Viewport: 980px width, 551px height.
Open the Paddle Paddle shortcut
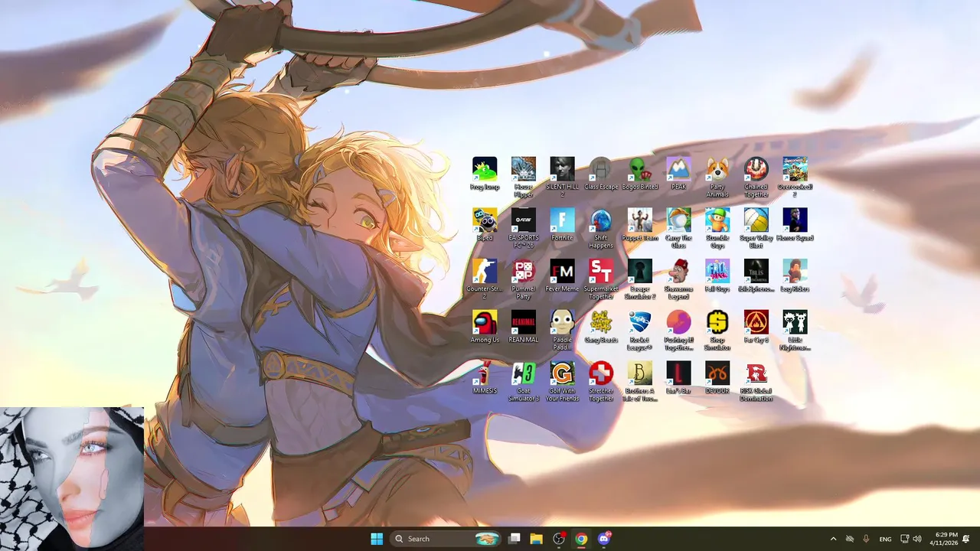[562, 330]
